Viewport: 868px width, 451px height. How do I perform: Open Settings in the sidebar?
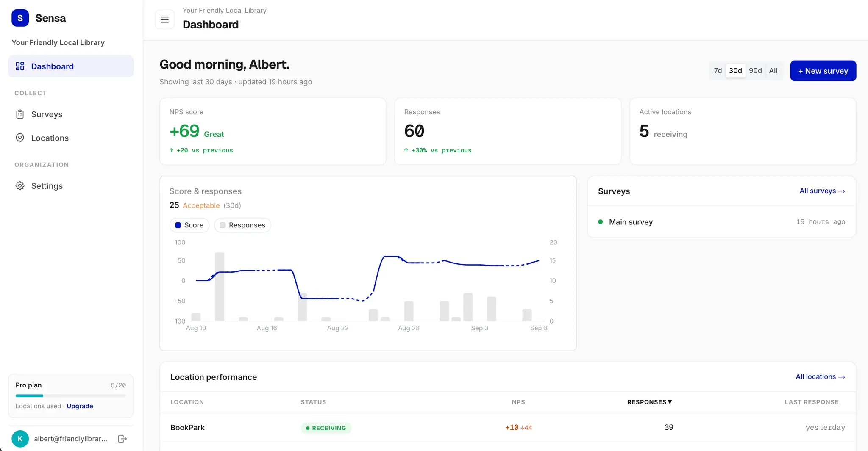(x=71, y=186)
